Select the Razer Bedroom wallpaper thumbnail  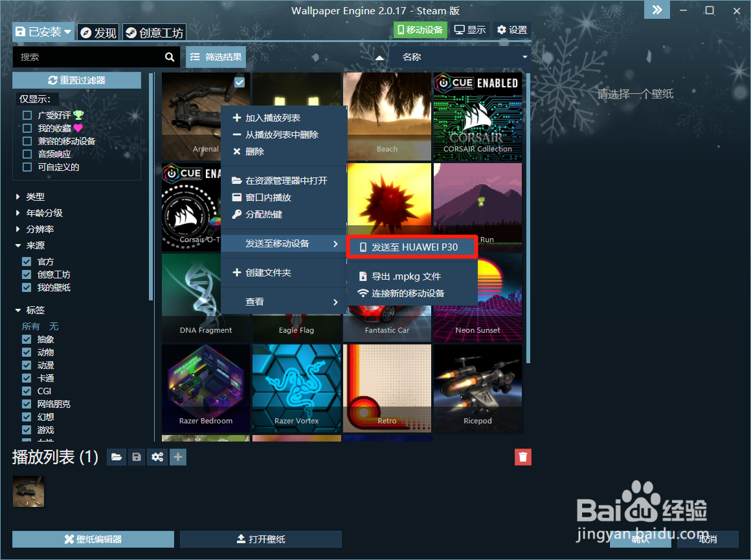pos(206,388)
